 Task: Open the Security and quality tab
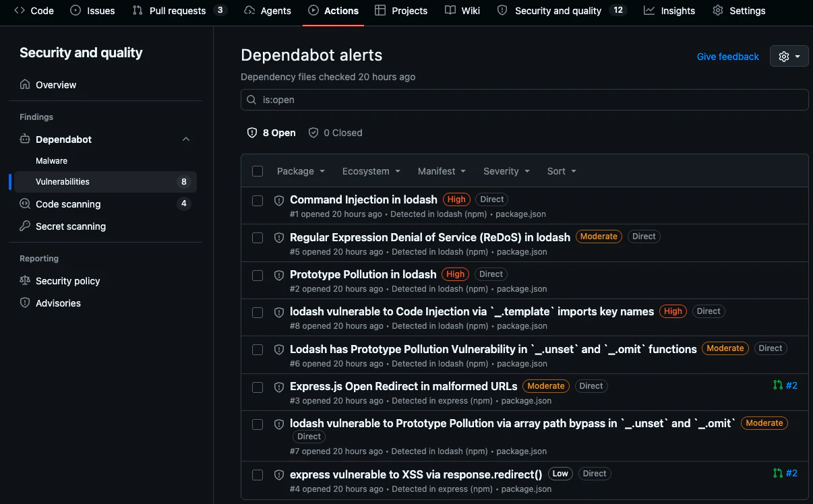[562, 11]
